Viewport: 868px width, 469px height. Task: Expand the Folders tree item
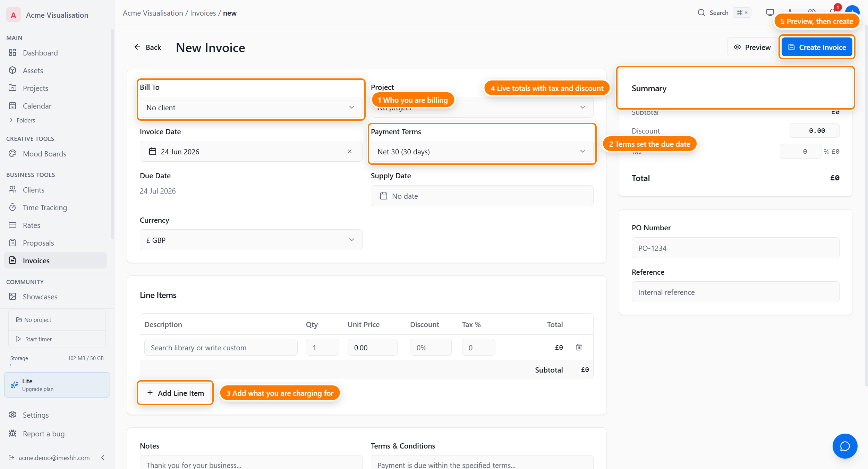[22, 120]
